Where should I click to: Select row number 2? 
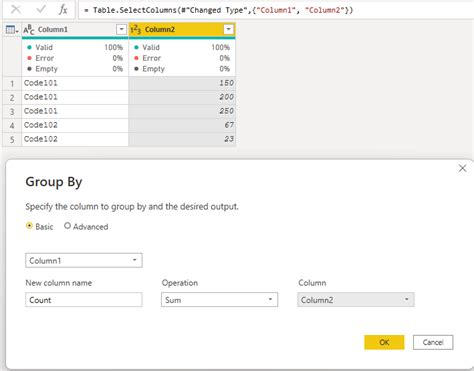point(12,97)
